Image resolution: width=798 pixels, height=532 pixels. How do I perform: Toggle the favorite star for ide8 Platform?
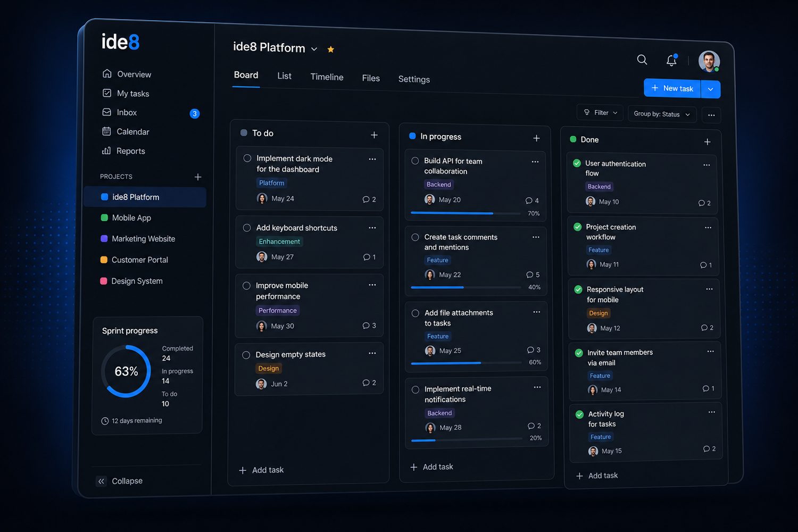pyautogui.click(x=330, y=49)
